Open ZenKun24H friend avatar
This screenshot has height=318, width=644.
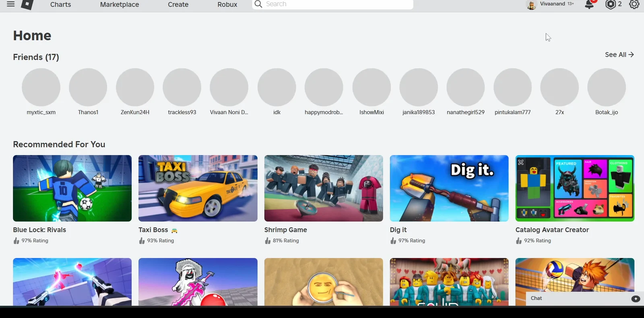135,87
